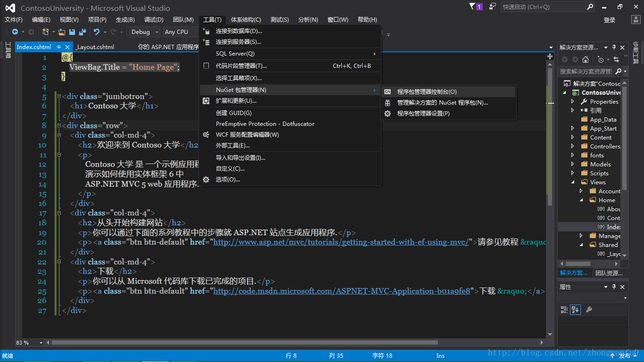Toggle pin on Index.cshtml tab
The width and height of the screenshot is (644, 362).
point(59,47)
